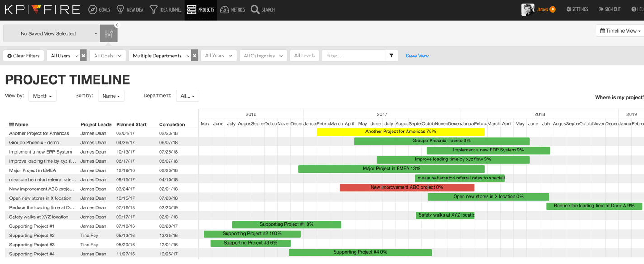
Task: Select Supporting Project #1 0% bar
Action: point(287,224)
